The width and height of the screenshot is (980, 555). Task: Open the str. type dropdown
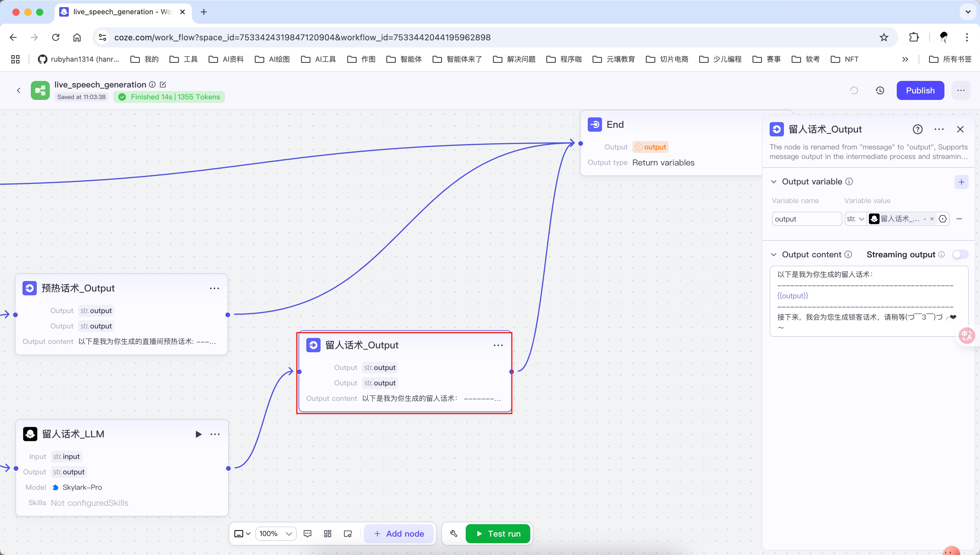click(856, 219)
